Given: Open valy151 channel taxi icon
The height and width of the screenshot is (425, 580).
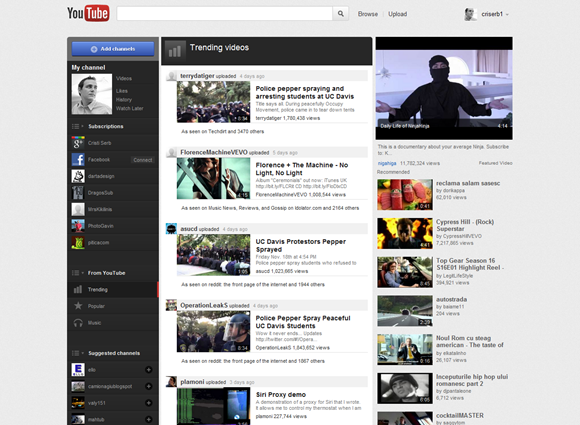Looking at the screenshot, I should click(78, 403).
